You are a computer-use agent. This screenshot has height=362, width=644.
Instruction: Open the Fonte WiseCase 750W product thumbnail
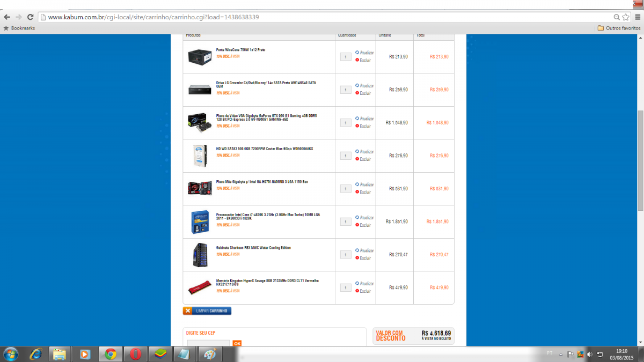[x=200, y=57]
